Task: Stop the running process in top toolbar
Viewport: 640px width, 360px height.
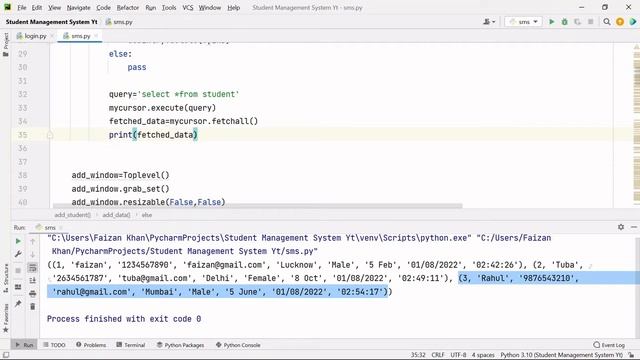Action: click(x=590, y=22)
